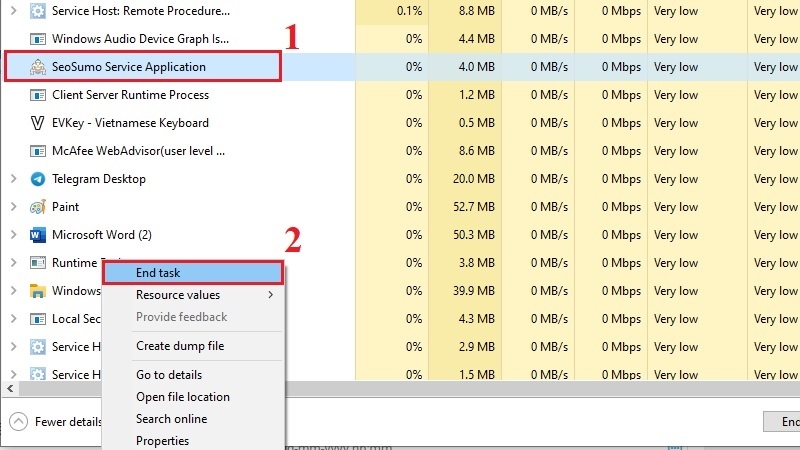Click the Client Server Runtime Process icon

tap(38, 95)
